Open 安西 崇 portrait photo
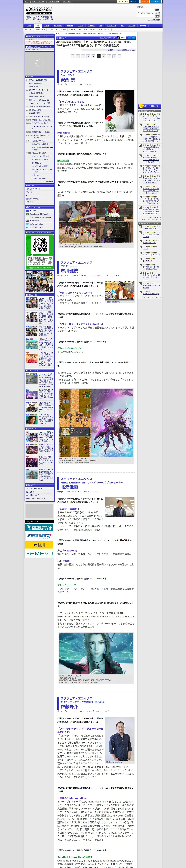This screenshot has width=186, height=868. (120, 110)
